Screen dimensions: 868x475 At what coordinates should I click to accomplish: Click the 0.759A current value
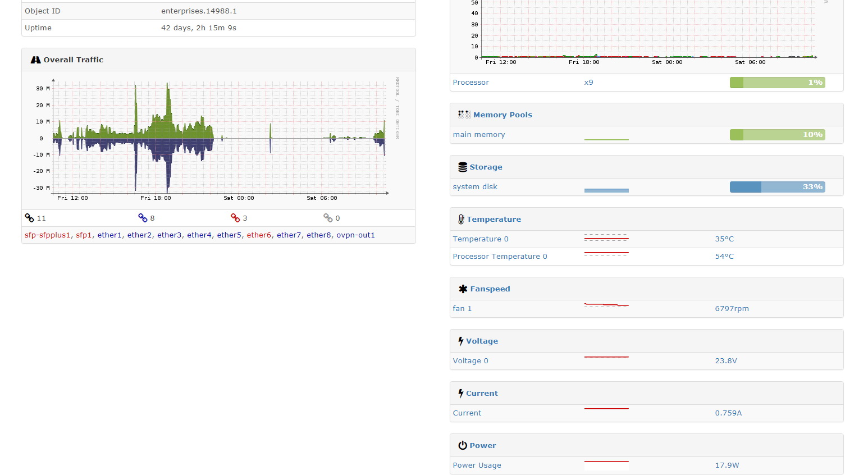(728, 413)
